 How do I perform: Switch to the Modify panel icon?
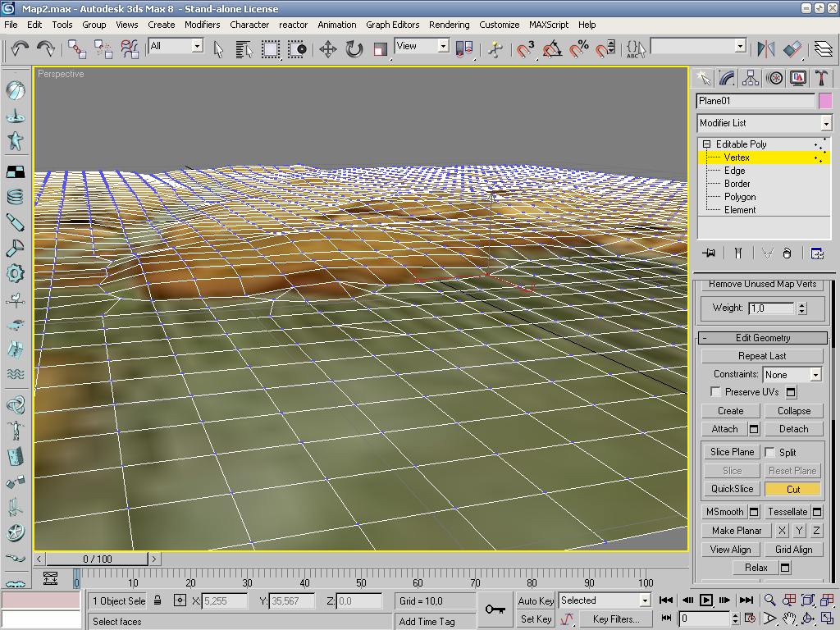click(x=727, y=78)
